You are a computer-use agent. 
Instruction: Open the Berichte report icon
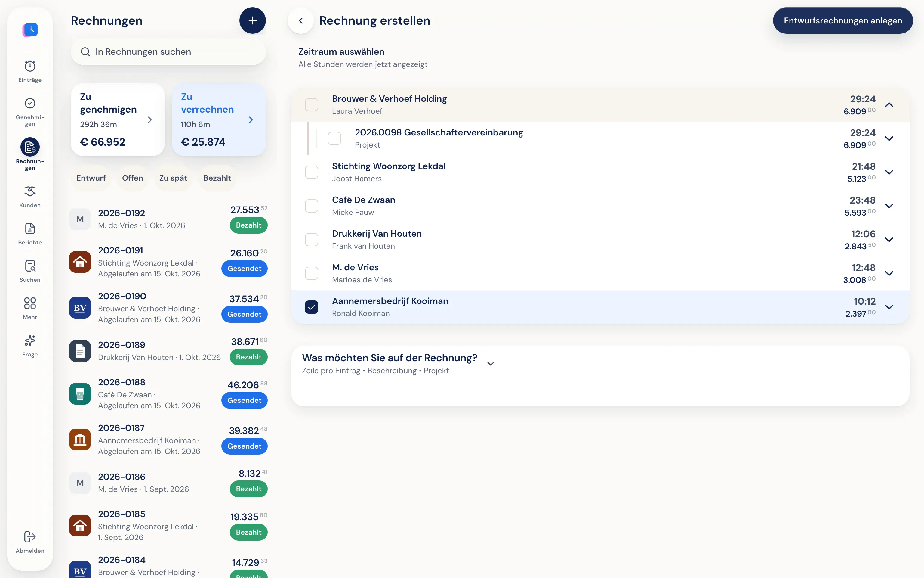[x=30, y=228]
